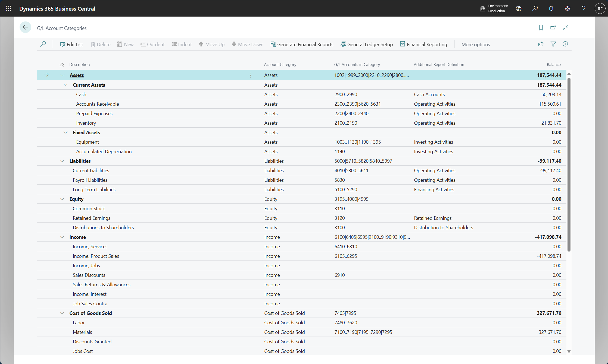The height and width of the screenshot is (364, 608).
Task: Collapse the Cost of Goods Sold group
Action: click(62, 313)
